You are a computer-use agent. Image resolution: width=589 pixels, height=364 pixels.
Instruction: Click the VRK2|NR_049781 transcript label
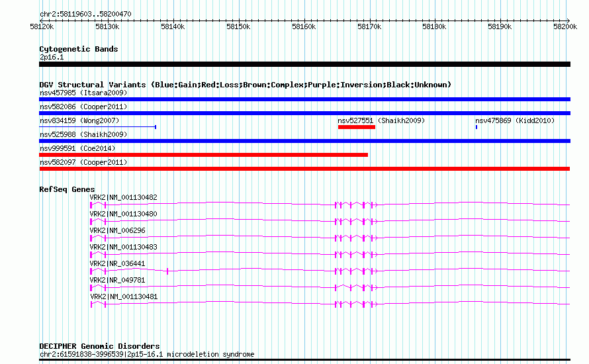pyautogui.click(x=118, y=280)
